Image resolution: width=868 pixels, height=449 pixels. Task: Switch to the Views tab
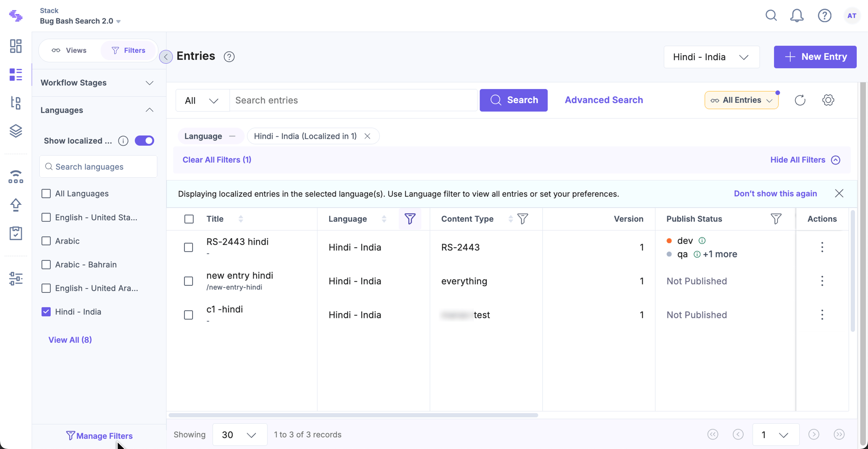[x=69, y=50]
